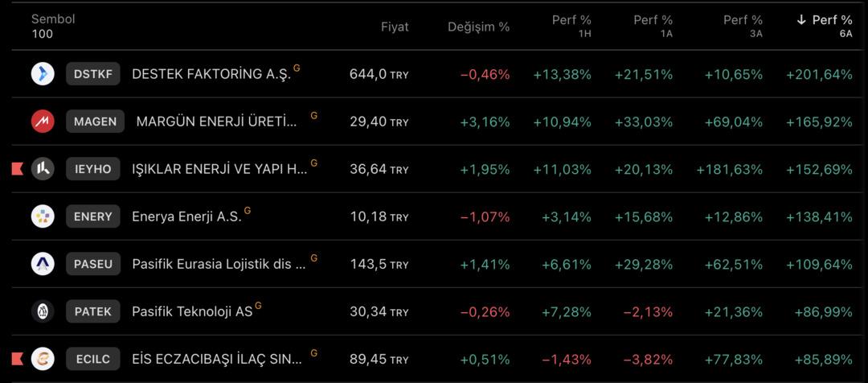Screen dimensions: 868x383
Task: Sort by Perf % 3A column header
Action: pyautogui.click(x=743, y=20)
